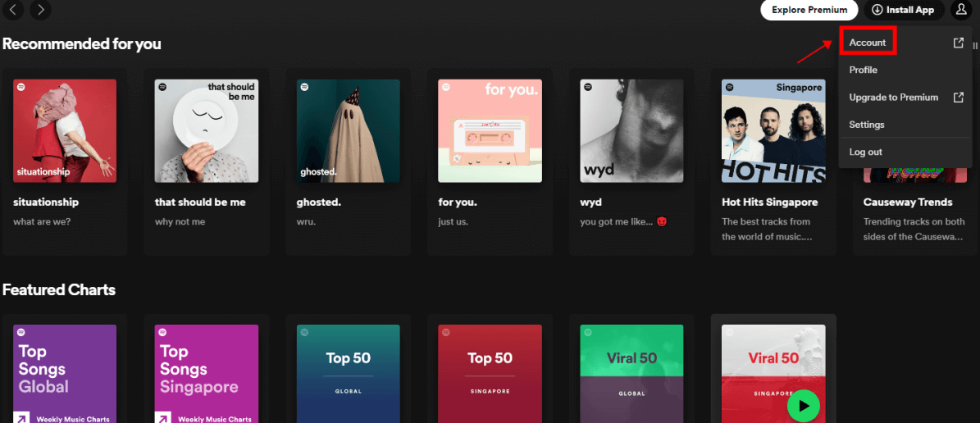Click the 'wyd' title below cover

[590, 202]
